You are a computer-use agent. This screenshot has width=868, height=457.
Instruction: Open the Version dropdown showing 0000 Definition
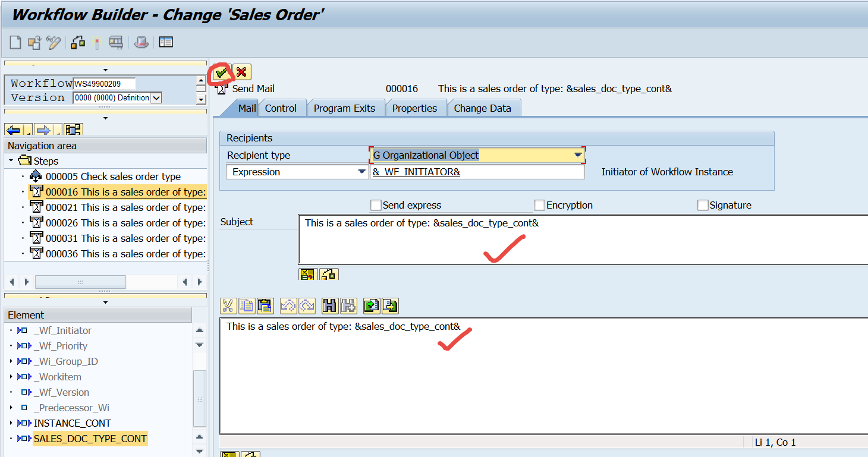click(155, 97)
